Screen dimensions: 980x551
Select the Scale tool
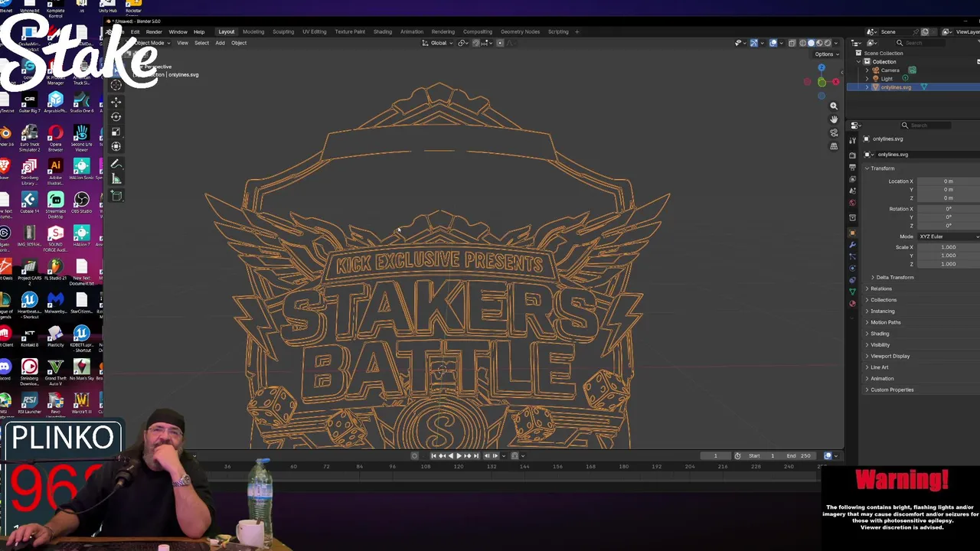click(x=116, y=132)
